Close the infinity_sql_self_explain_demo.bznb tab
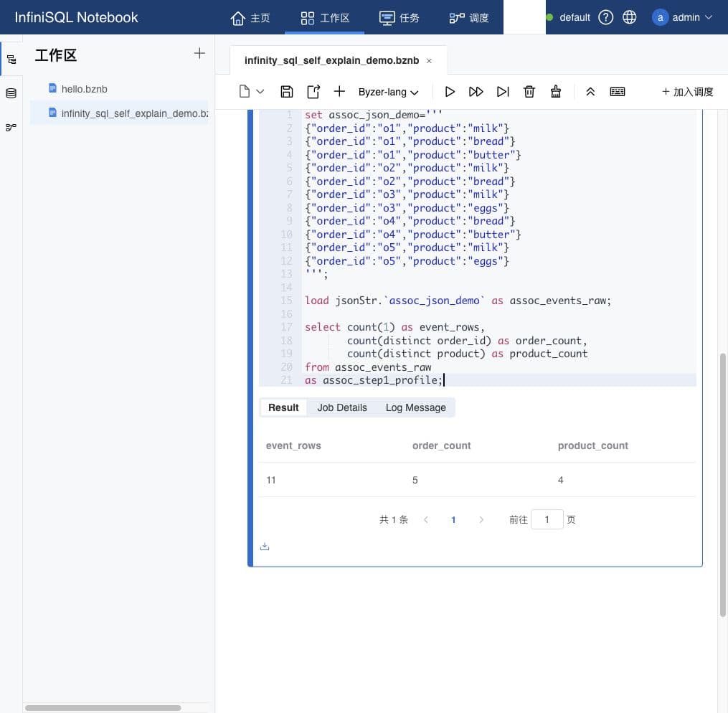 [x=429, y=61]
